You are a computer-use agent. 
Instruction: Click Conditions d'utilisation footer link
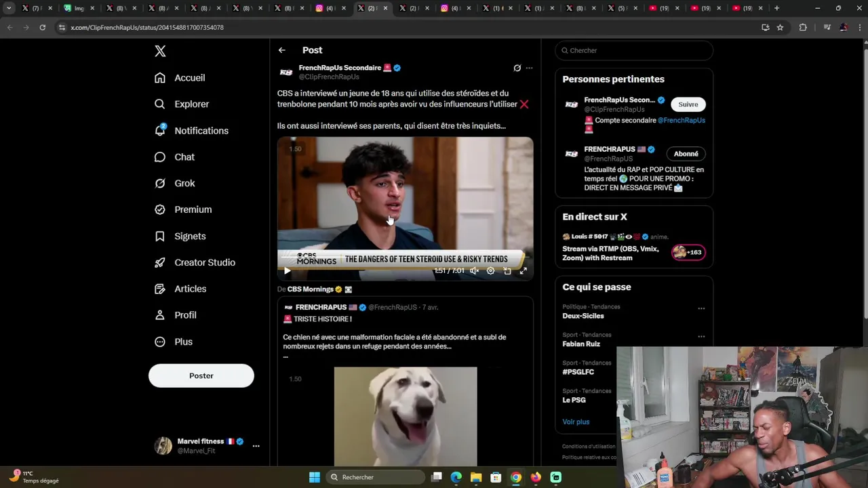click(589, 447)
